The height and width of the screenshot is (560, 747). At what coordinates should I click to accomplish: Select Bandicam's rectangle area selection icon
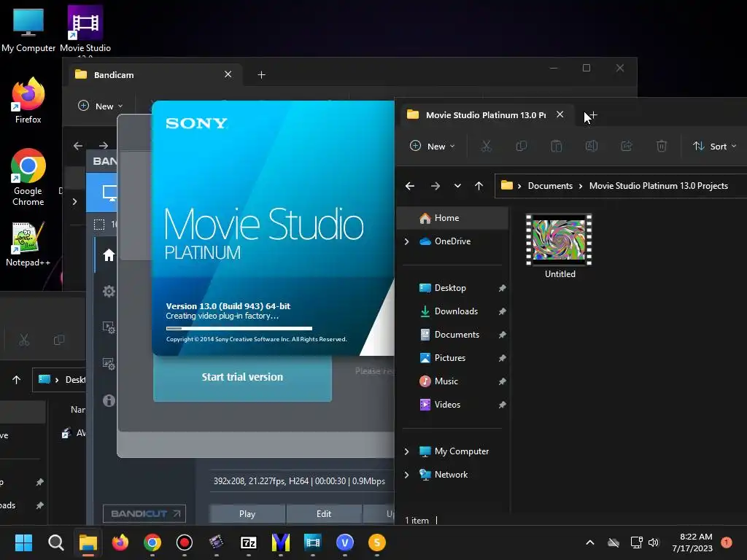(x=99, y=225)
